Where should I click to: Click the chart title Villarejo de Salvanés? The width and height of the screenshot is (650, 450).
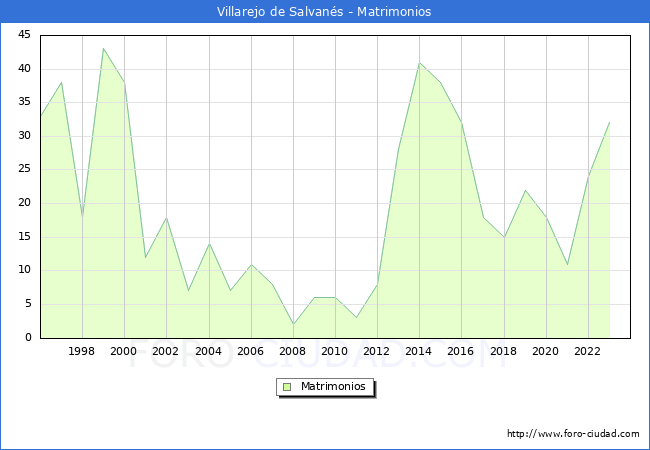point(324,12)
